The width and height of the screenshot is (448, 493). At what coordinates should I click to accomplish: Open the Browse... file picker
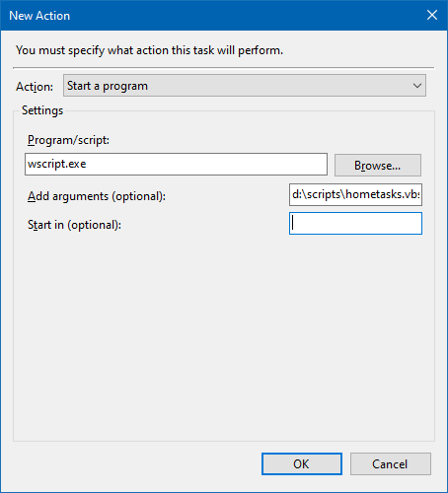(378, 166)
